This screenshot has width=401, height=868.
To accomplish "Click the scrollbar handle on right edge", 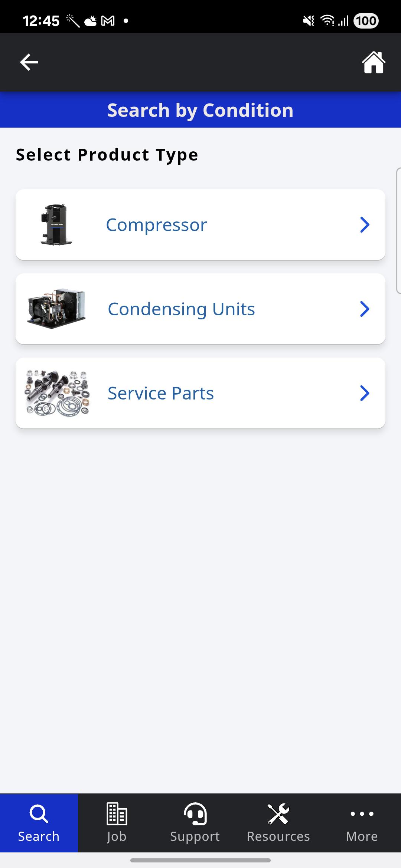I will coord(398,230).
